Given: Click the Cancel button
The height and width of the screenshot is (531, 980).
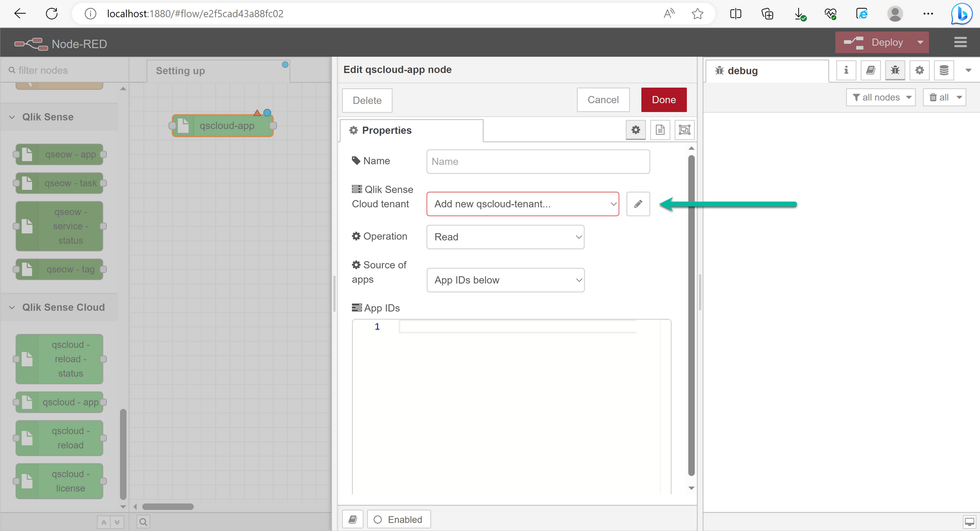Looking at the screenshot, I should pos(603,100).
